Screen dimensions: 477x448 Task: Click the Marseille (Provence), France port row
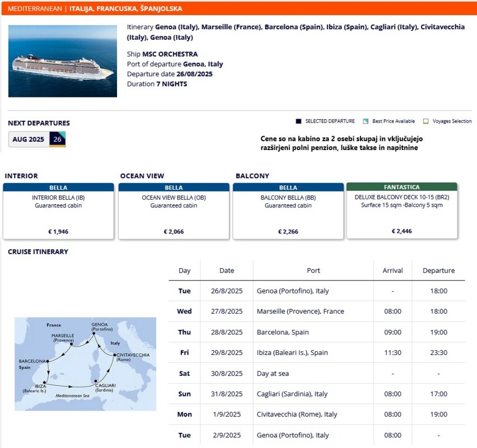pos(317,311)
